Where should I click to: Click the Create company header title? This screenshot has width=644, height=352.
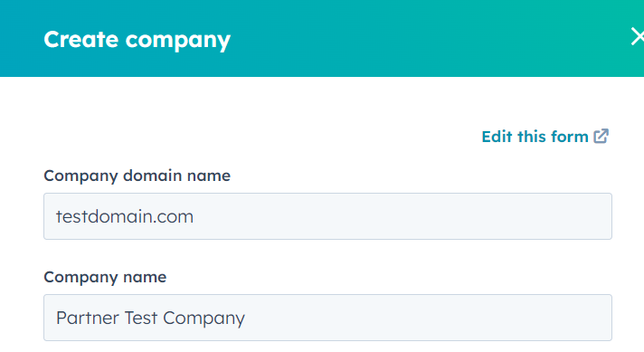pos(137,40)
